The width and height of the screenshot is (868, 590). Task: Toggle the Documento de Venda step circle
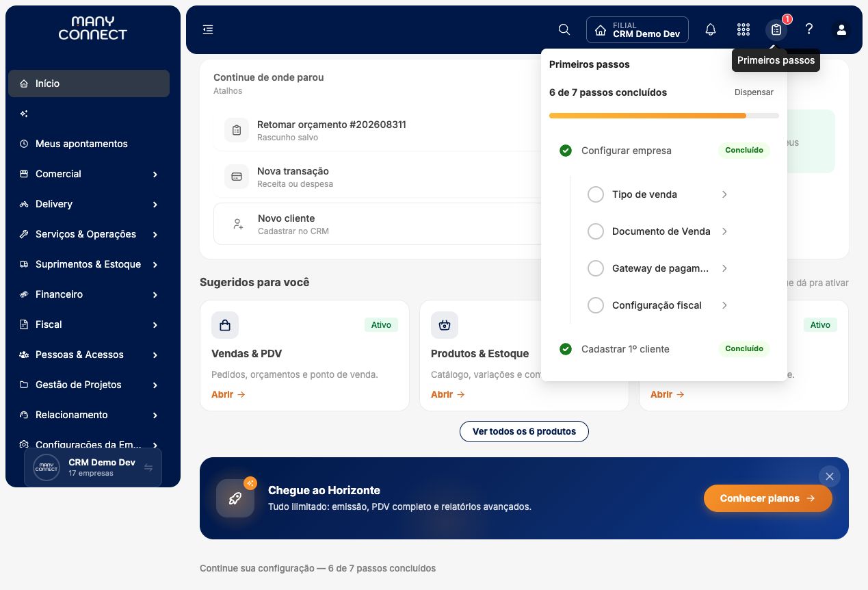point(596,231)
